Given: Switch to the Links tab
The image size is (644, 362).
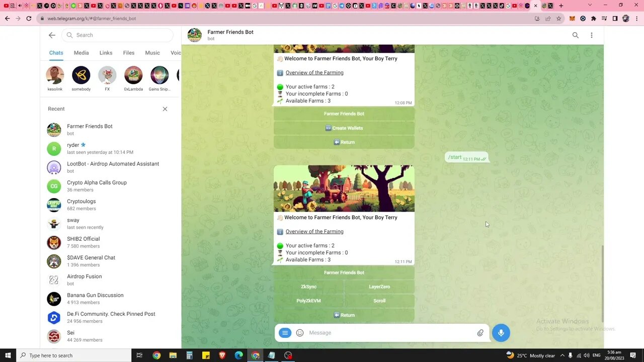Looking at the screenshot, I should click(106, 53).
